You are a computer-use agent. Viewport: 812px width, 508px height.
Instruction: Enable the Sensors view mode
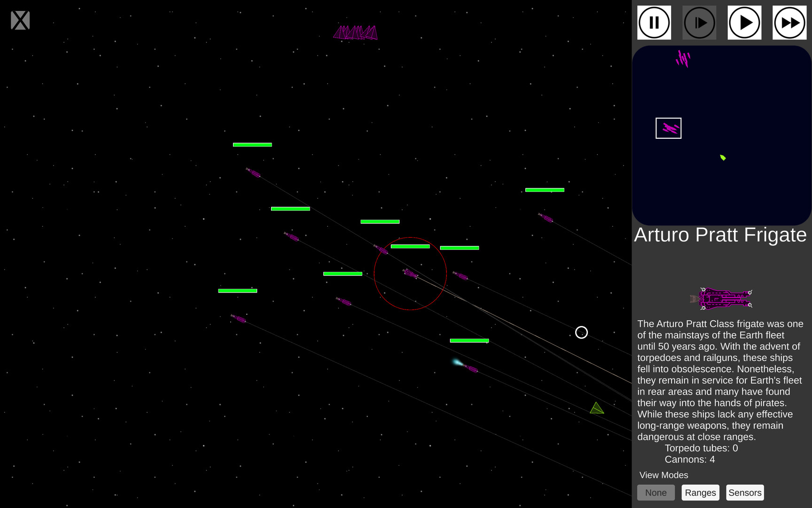click(x=744, y=492)
